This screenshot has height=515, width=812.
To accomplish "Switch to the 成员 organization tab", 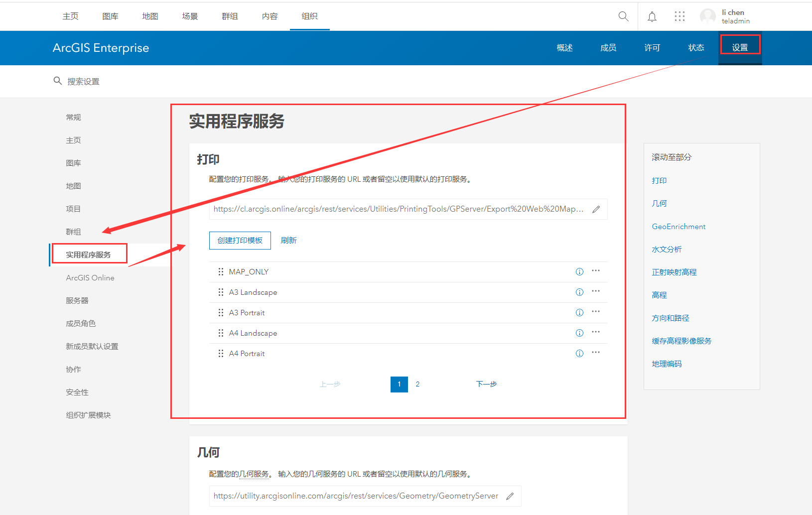I will click(x=609, y=48).
